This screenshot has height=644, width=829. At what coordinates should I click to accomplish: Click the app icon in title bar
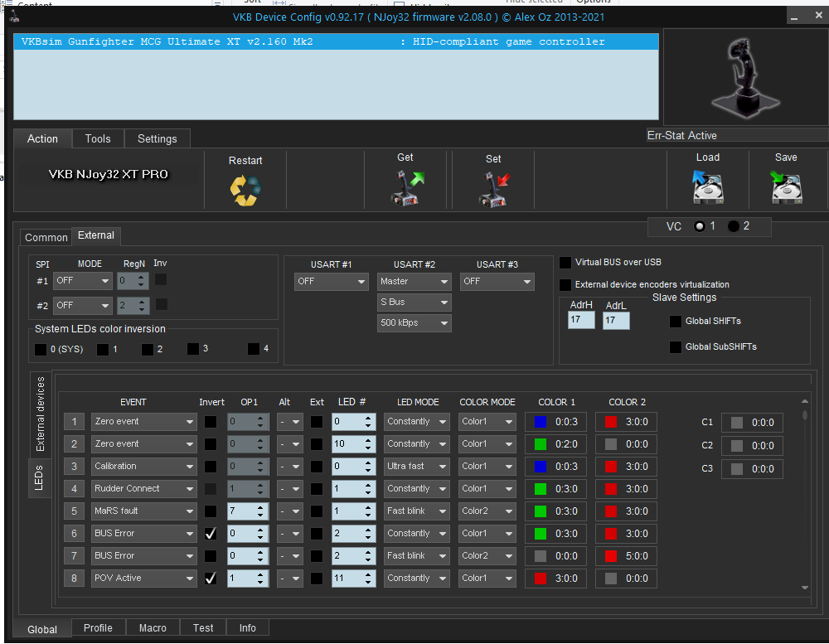(15, 17)
